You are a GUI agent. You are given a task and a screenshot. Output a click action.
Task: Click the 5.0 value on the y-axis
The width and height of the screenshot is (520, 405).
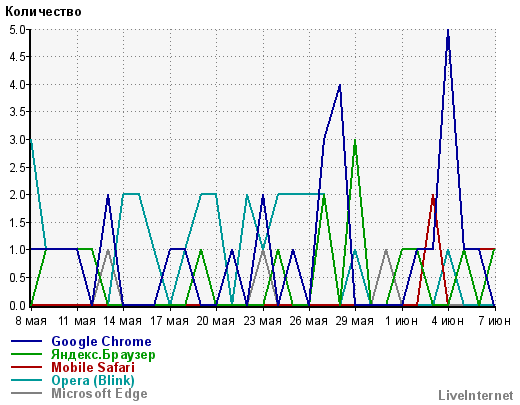point(17,30)
